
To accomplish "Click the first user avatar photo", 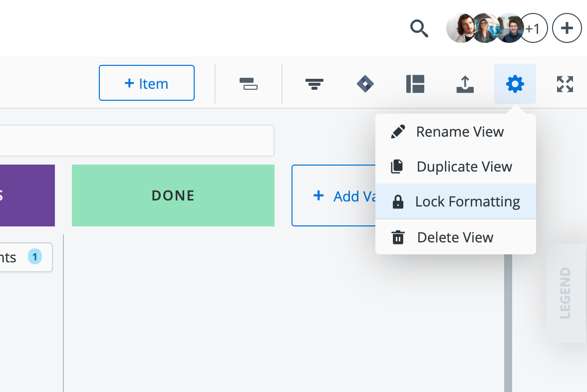I will [461, 28].
